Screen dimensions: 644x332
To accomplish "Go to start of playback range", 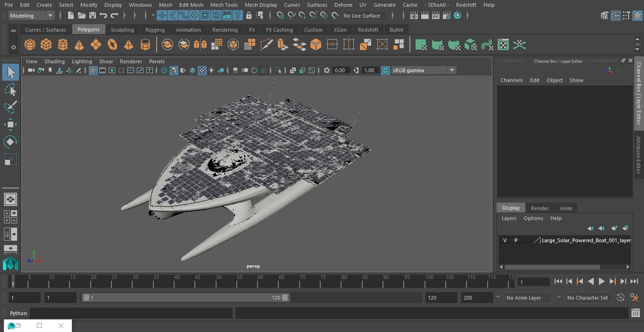I will [x=558, y=281].
